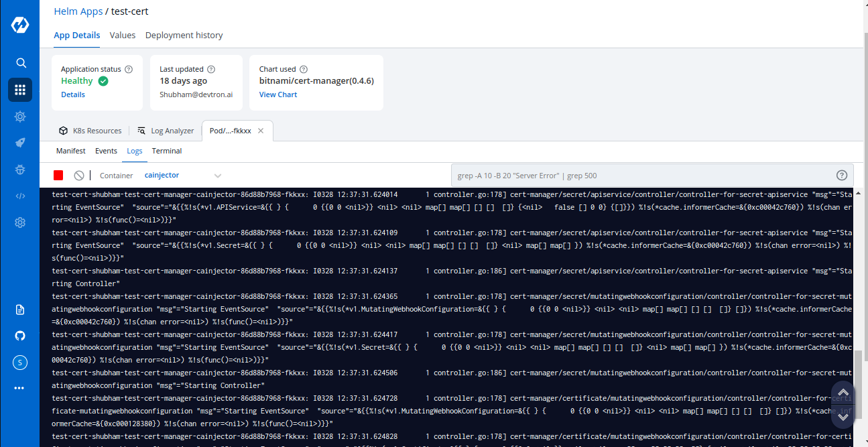
Task: Open the Applications grid icon in sidebar
Action: click(x=20, y=90)
